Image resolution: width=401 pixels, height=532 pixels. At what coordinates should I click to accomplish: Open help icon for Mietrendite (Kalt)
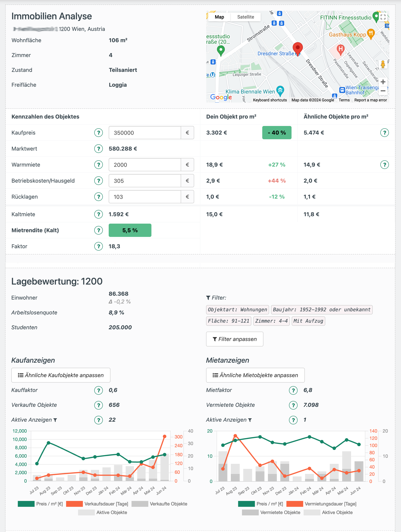click(x=99, y=230)
